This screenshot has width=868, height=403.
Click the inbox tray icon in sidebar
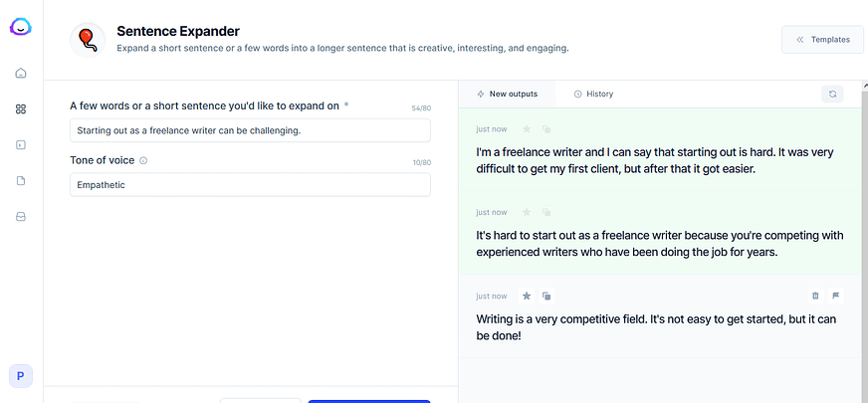pos(21,217)
